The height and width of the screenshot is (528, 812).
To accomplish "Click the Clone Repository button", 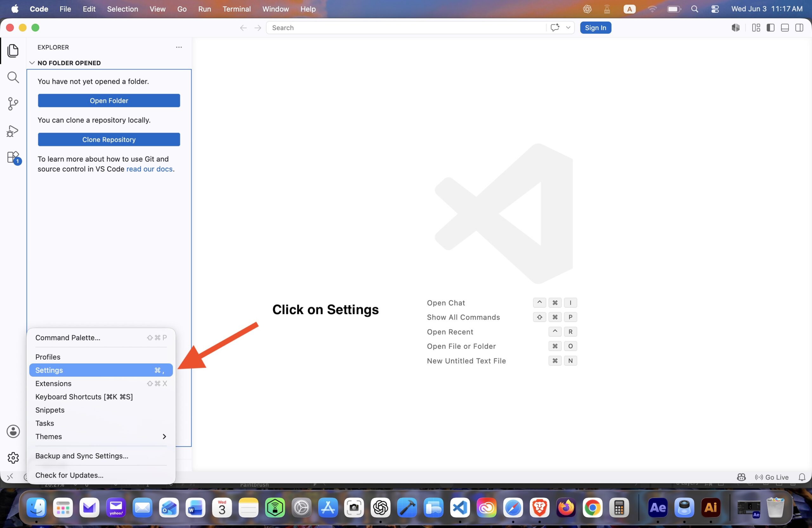I will tap(109, 140).
